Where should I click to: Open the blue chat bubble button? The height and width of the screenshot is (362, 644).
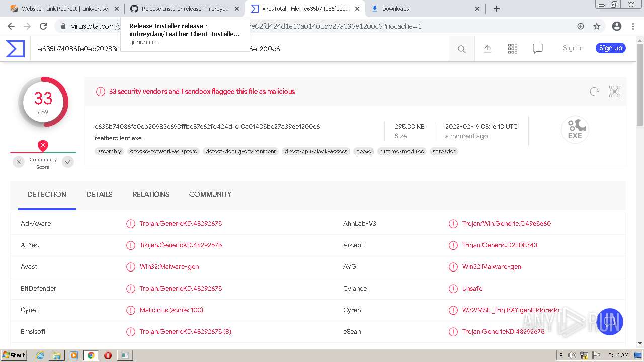(x=610, y=322)
